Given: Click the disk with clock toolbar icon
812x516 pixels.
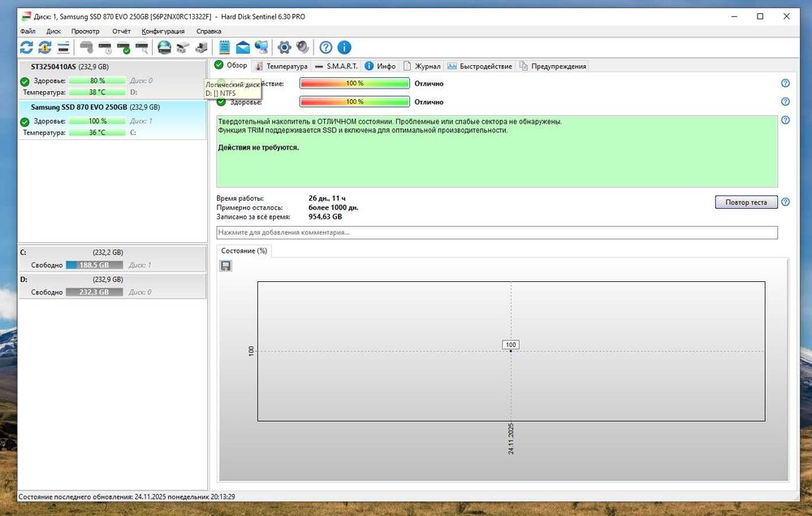Looking at the screenshot, I should (x=105, y=48).
